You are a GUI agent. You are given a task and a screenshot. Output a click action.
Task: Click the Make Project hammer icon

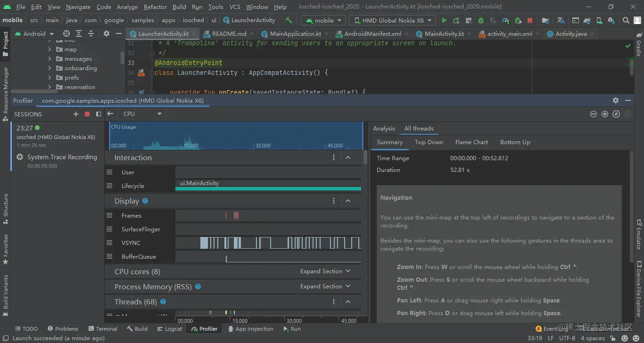point(289,20)
